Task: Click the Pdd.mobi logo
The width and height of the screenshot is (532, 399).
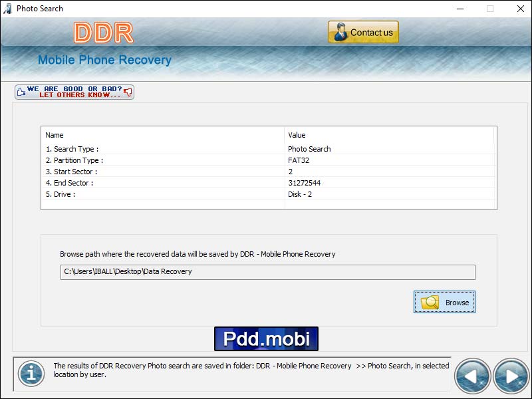Action: pos(265,338)
